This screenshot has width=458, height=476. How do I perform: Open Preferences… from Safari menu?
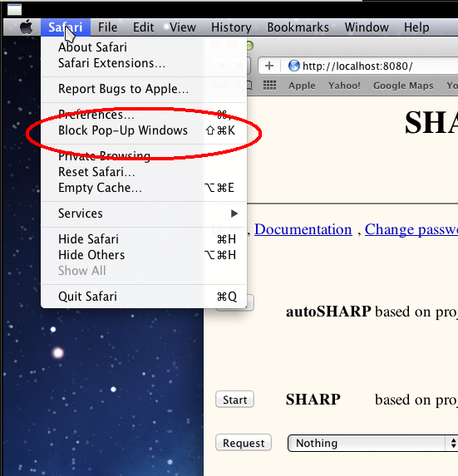click(144, 115)
